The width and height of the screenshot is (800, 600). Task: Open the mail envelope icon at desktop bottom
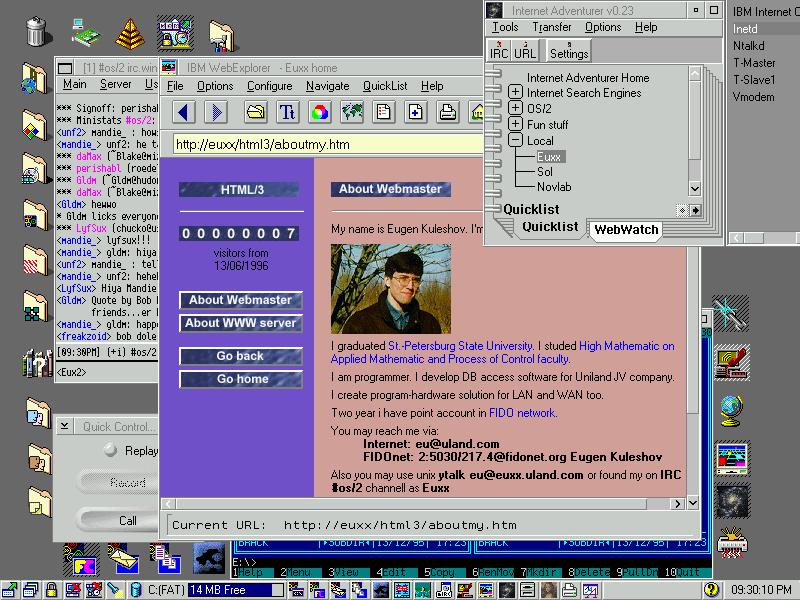[x=123, y=559]
